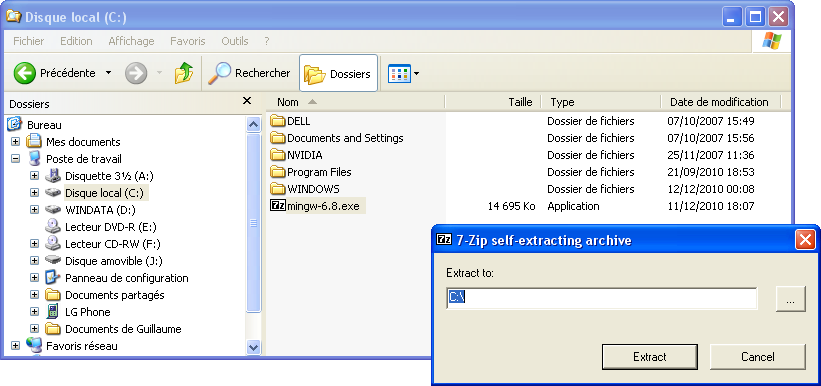Collapse Poste de travail tree node

click(15, 159)
